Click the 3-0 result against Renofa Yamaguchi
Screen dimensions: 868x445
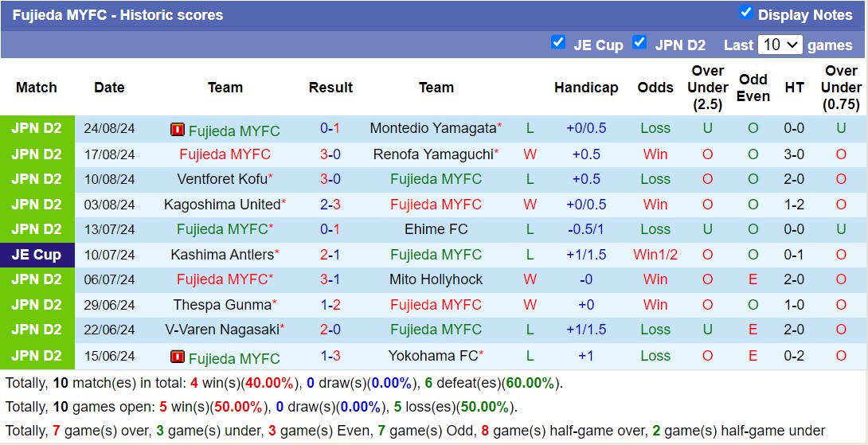(x=330, y=154)
